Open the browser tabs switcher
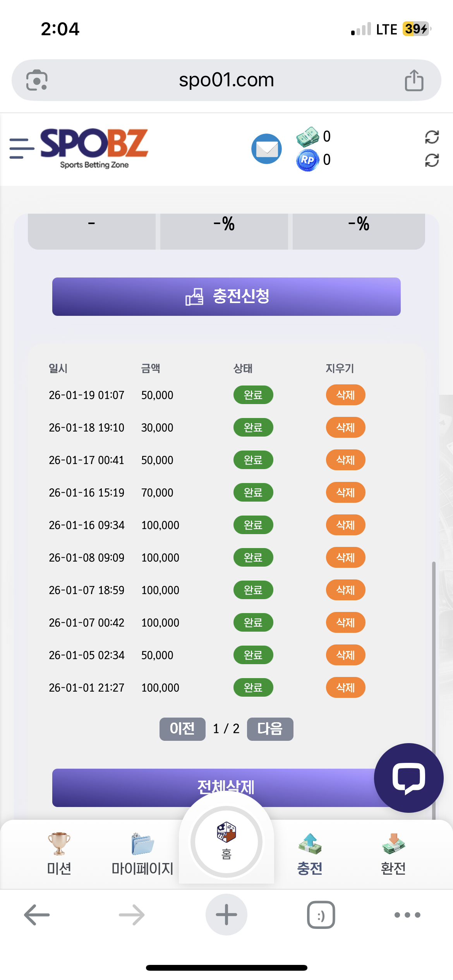Image resolution: width=453 pixels, height=980 pixels. [x=321, y=915]
